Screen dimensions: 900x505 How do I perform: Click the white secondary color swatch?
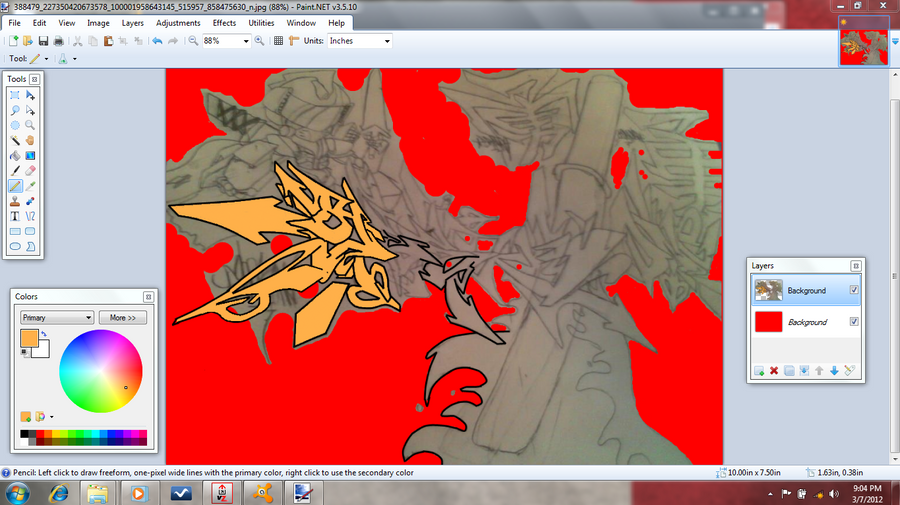(x=44, y=351)
